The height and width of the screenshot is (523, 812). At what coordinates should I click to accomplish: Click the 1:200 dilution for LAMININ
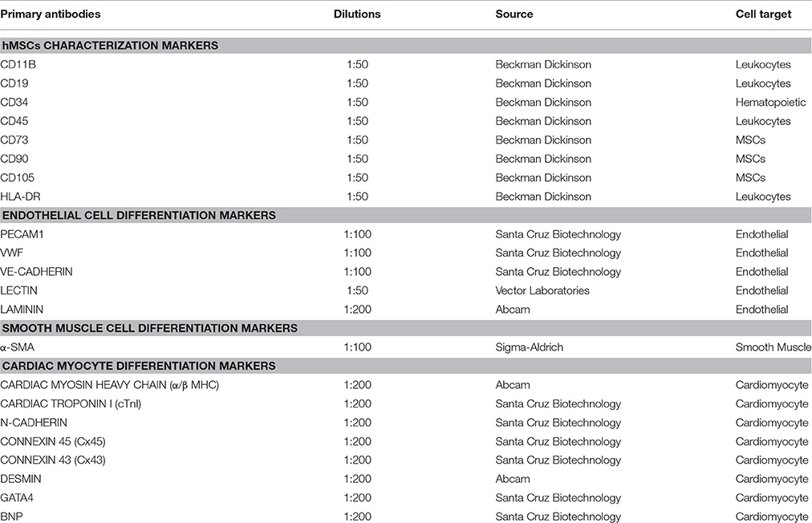pos(357,310)
